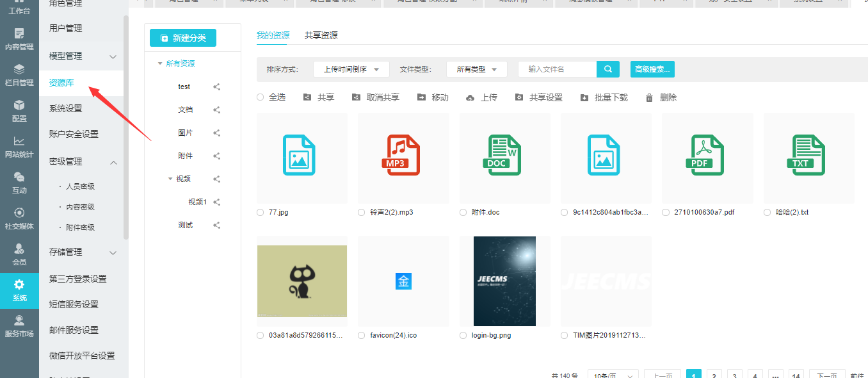Open 内容管理 in the left sidebar
Image resolution: width=868 pixels, height=378 pixels.
pyautogui.click(x=19, y=38)
